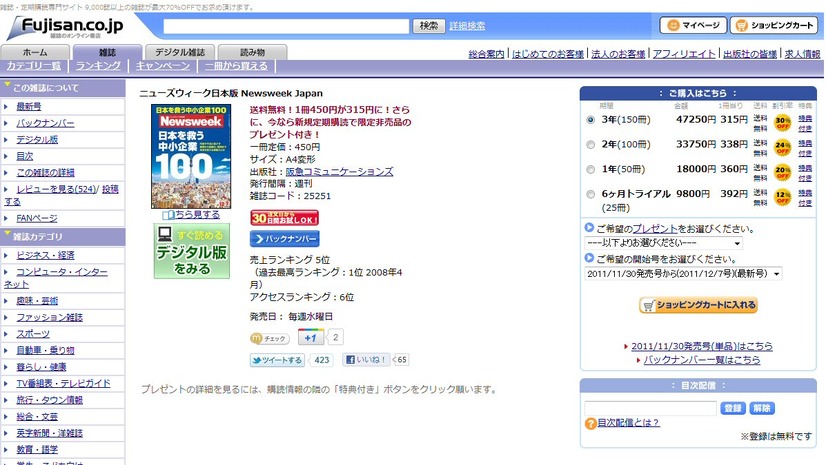Open the start issue dropdown
This screenshot has height=465, width=826.
click(683, 274)
